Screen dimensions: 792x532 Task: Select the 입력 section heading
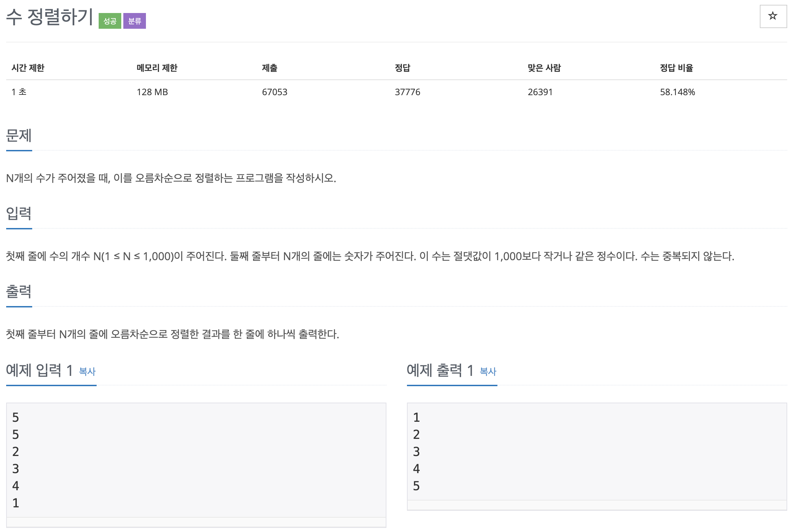[x=19, y=214]
